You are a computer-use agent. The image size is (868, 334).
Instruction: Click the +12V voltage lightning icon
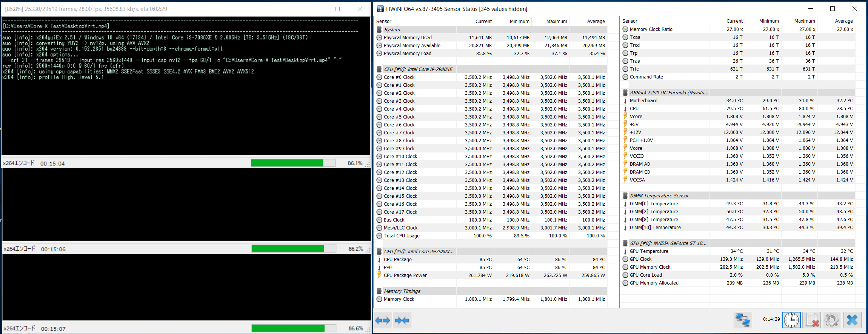tap(625, 132)
